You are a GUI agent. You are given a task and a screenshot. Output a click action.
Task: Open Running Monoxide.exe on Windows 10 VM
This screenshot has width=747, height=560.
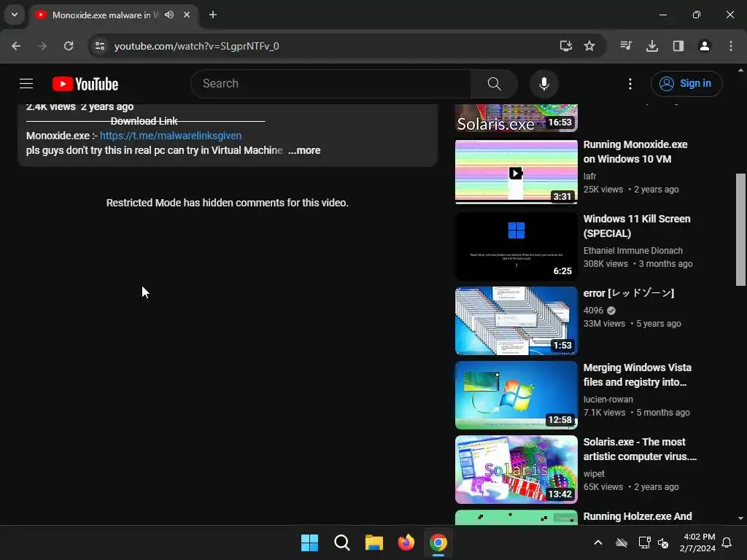tap(635, 152)
